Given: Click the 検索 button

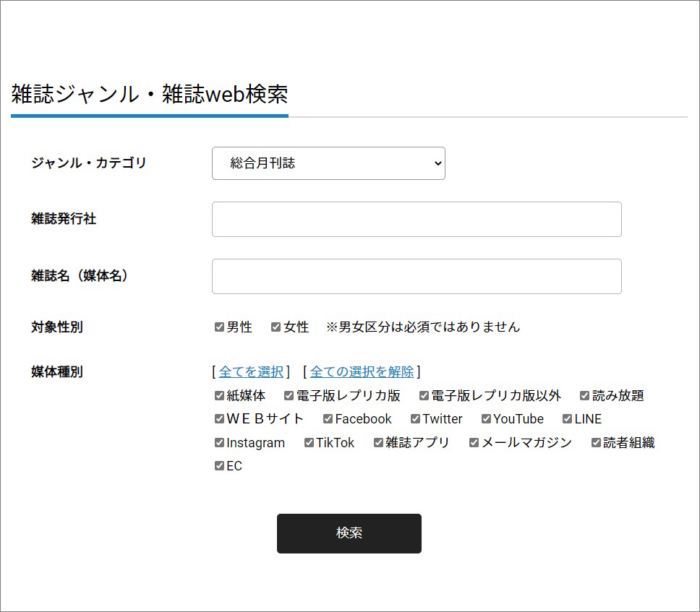Looking at the screenshot, I should 349,533.
